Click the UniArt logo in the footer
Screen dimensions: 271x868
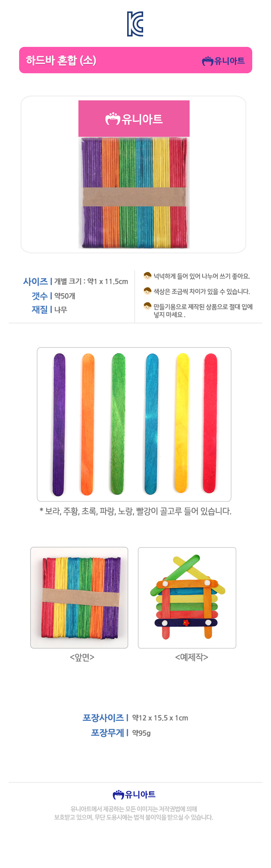pos(134,794)
